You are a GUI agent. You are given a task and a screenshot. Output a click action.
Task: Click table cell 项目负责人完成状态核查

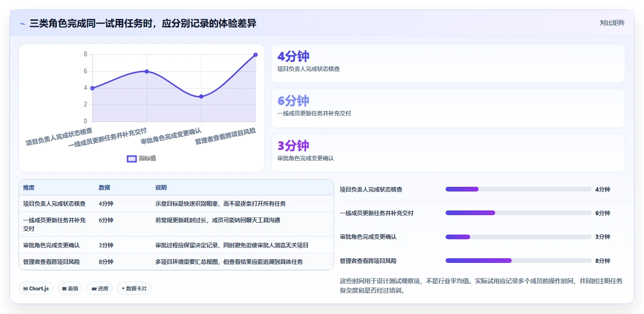point(54,203)
